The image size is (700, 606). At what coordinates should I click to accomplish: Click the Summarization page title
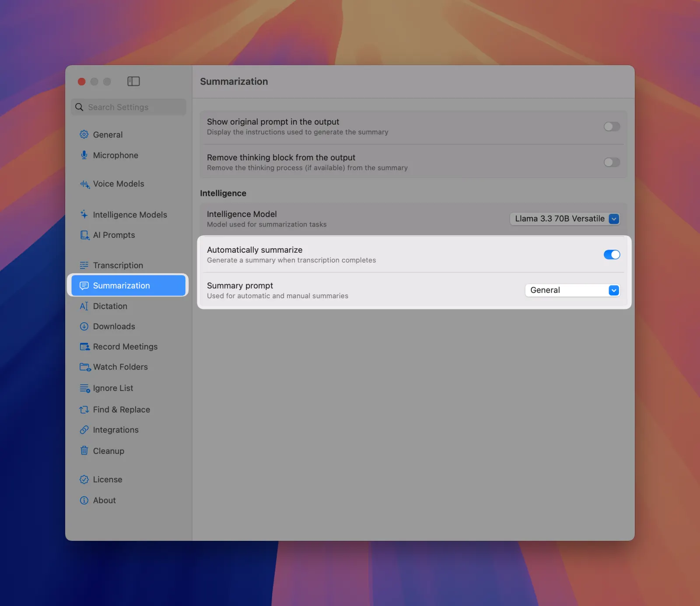coord(234,82)
